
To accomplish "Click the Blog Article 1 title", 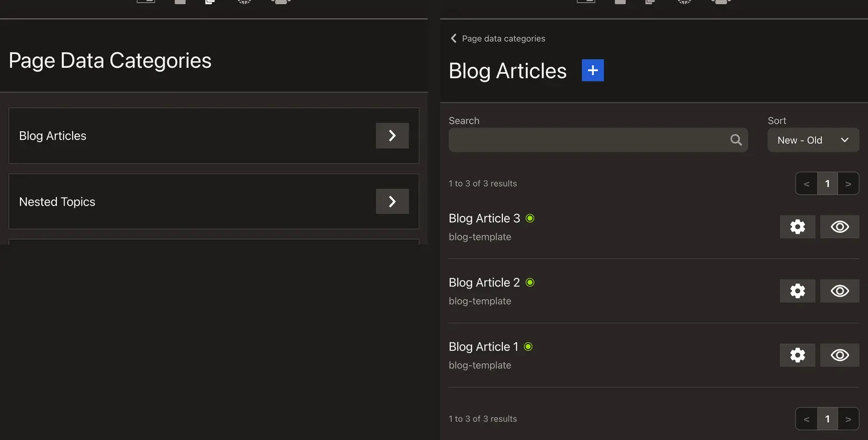I will (483, 347).
